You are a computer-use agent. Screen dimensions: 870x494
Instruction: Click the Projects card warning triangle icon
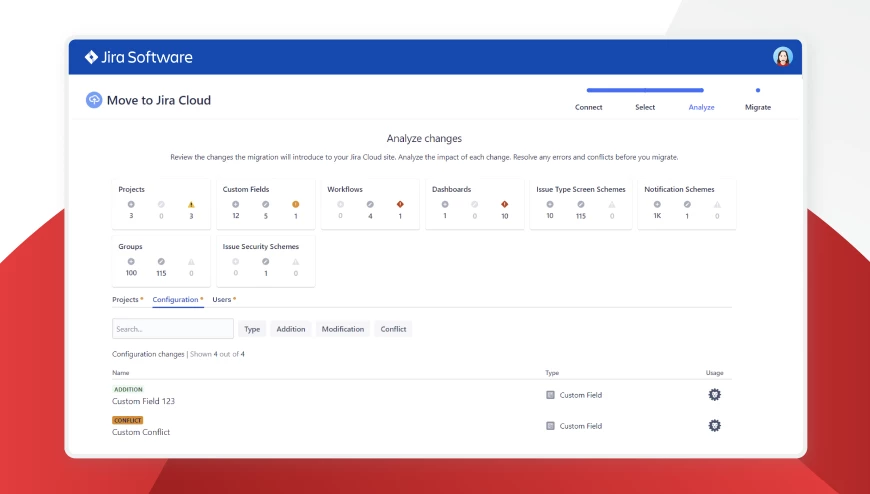point(191,204)
